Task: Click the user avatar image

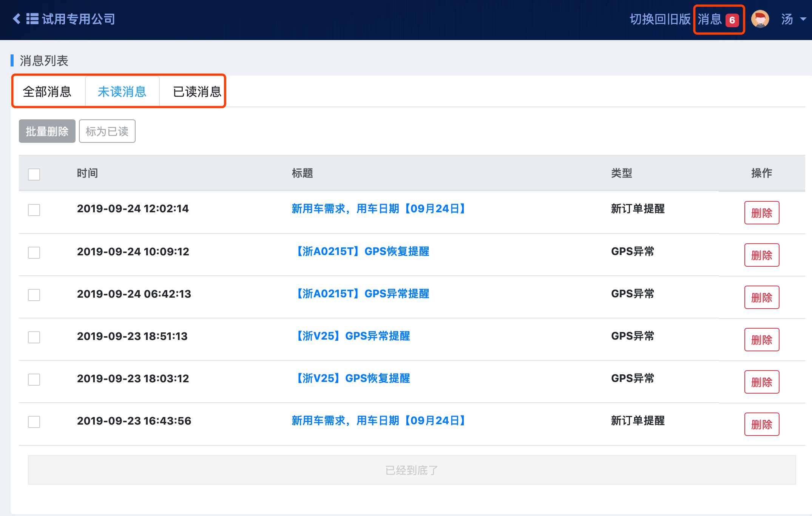Action: coord(760,19)
